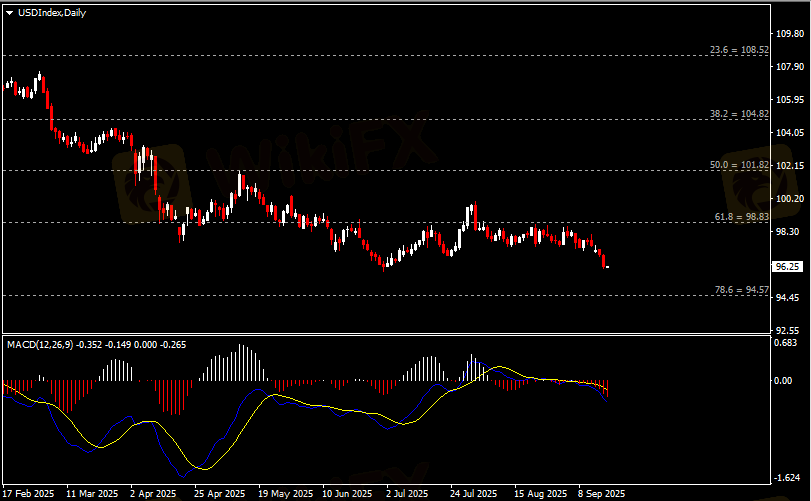Viewport: 811px width, 501px height.
Task: Click the 109.80 price scale value
Action: tap(790, 34)
